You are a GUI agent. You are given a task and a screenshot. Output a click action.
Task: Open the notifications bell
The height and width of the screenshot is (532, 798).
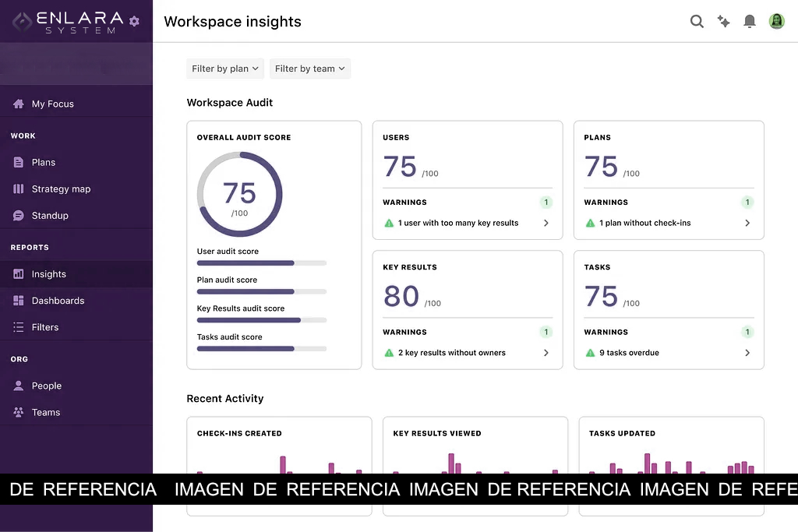tap(750, 22)
